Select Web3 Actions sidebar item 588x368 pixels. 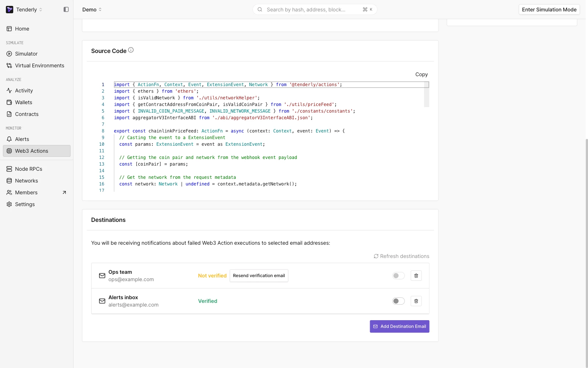tap(36, 151)
